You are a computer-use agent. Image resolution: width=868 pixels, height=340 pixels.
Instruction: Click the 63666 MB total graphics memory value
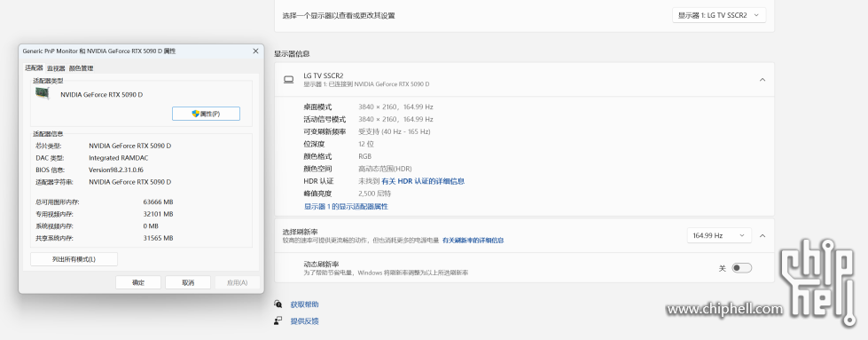[x=158, y=202]
